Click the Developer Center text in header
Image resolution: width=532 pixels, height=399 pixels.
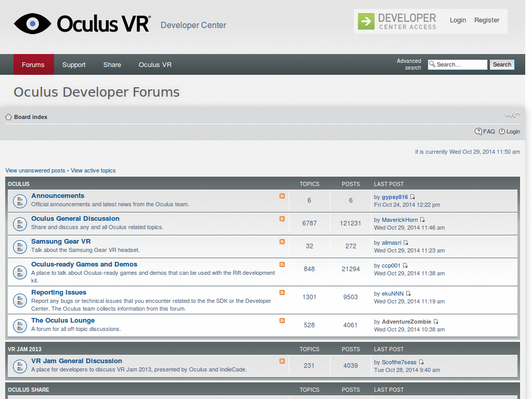[x=193, y=25]
